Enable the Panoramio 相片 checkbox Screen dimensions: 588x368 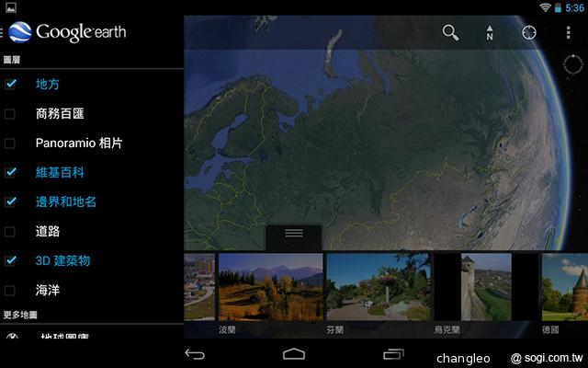coord(10,143)
